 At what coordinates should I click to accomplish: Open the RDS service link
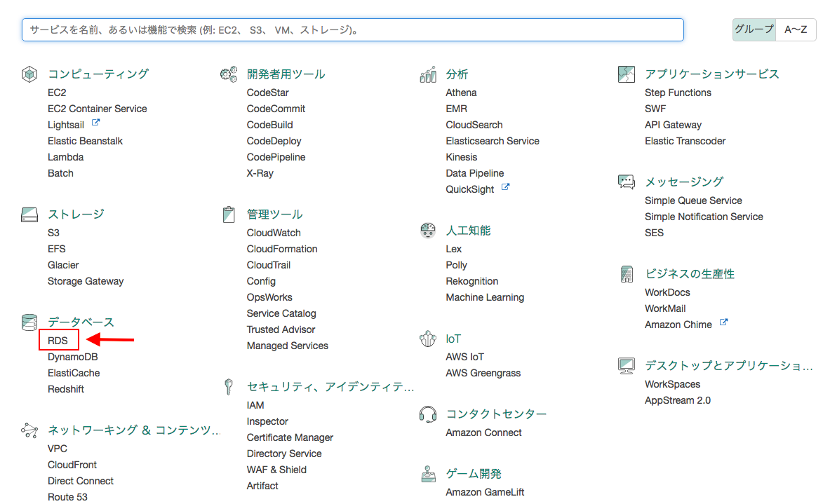point(58,340)
